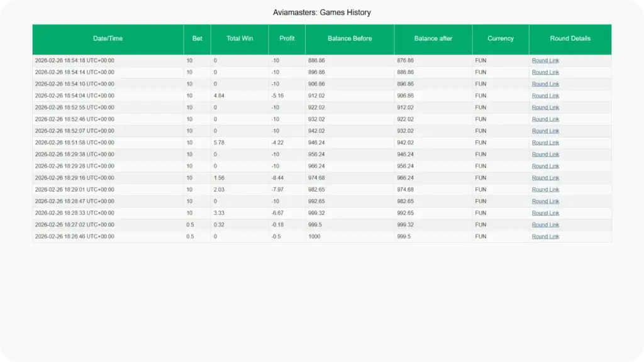Viewport: 644px width, 362px height.
Task: Open Round Link for the 18:29:38 row
Action: [x=545, y=155]
